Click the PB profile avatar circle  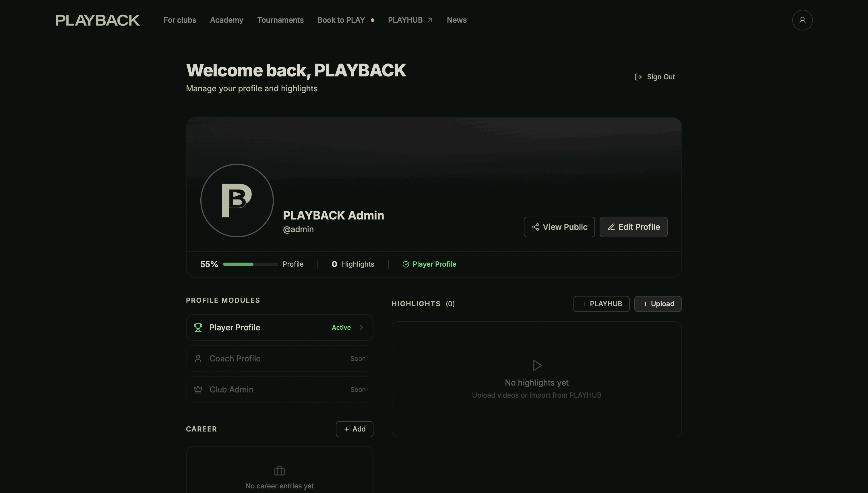237,201
